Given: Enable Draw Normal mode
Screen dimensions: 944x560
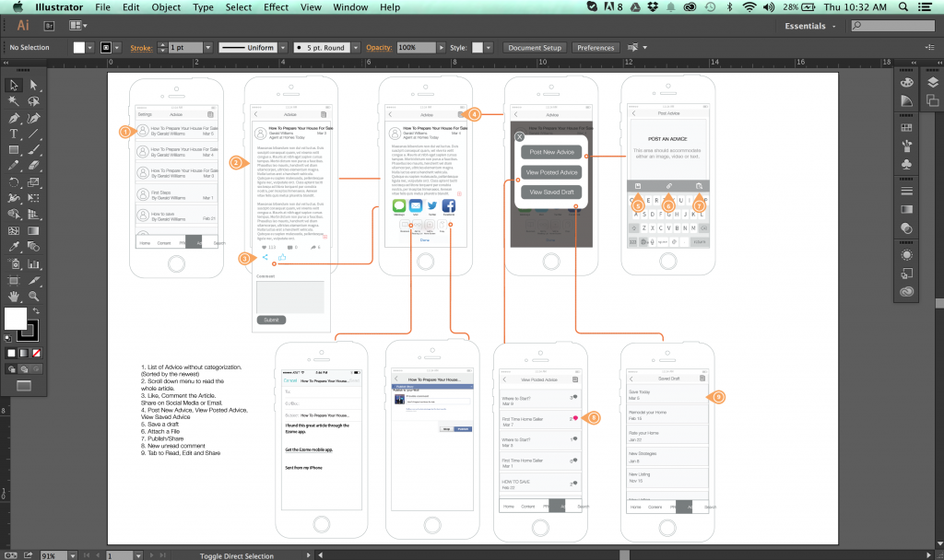Looking at the screenshot, I should tap(11, 369).
